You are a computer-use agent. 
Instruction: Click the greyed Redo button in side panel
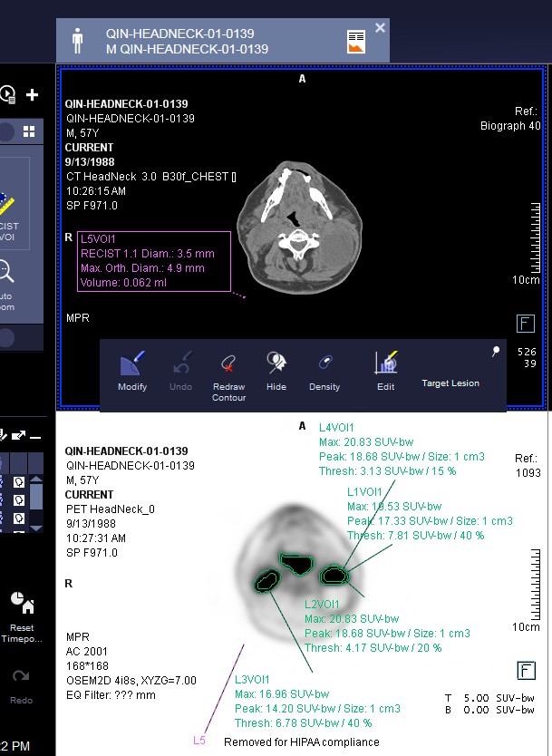21,686
